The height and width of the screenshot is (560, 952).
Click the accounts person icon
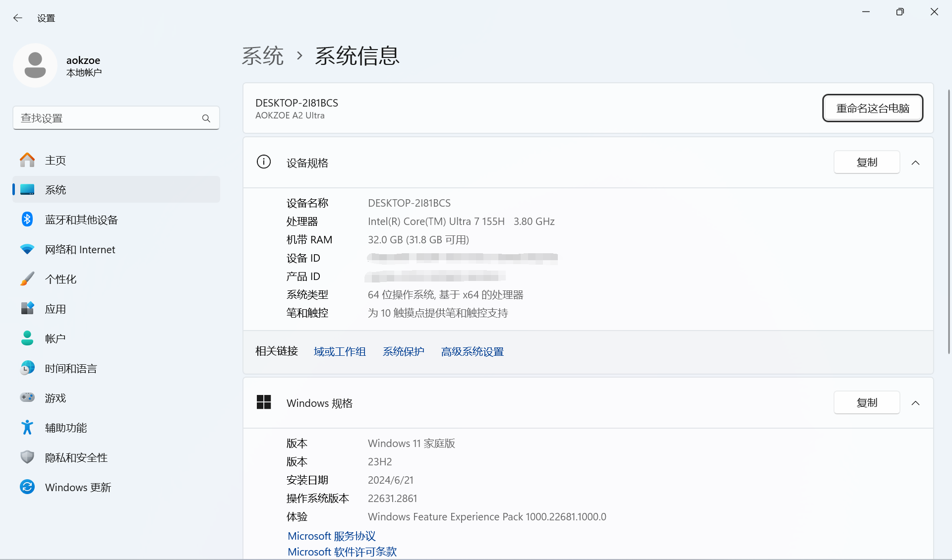(x=27, y=338)
